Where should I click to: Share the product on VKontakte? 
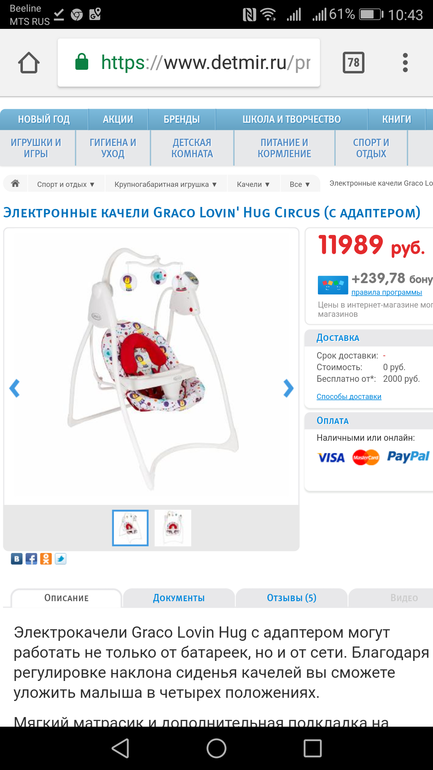click(17, 559)
